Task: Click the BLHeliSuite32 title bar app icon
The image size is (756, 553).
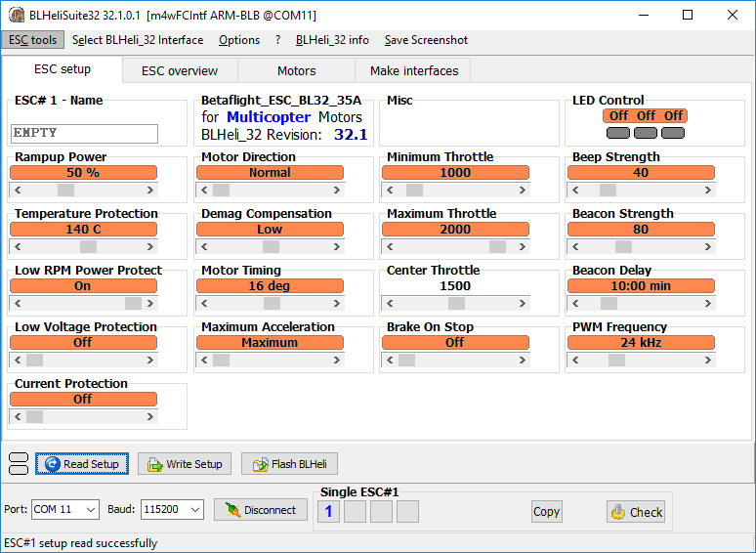Action: click(x=16, y=15)
